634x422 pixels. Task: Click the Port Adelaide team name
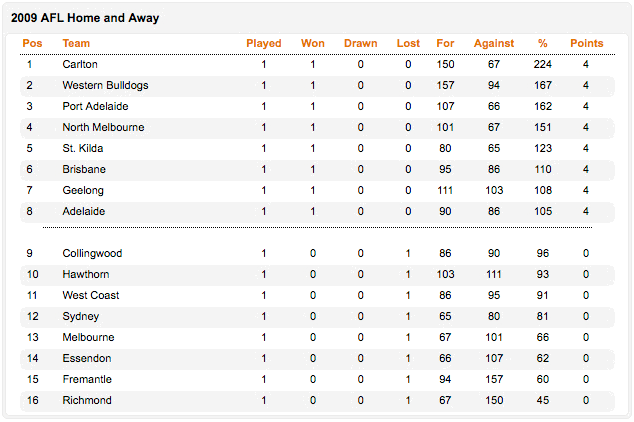pyautogui.click(x=95, y=107)
